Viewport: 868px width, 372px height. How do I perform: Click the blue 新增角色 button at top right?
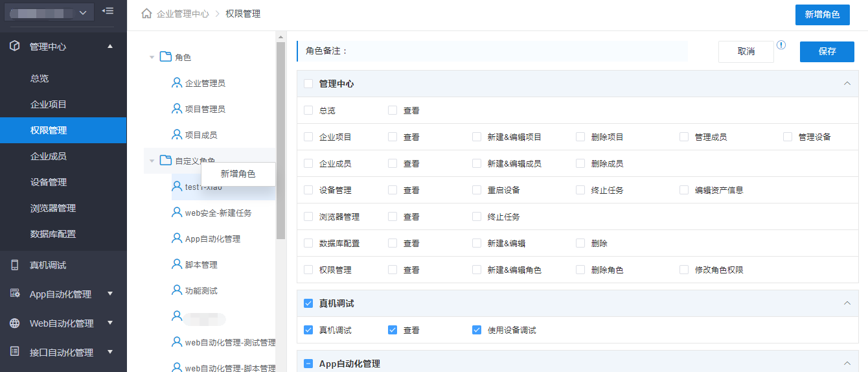coord(822,14)
